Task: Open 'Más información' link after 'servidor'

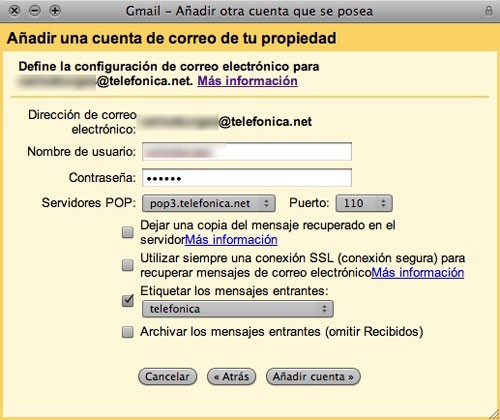Action: coord(231,240)
